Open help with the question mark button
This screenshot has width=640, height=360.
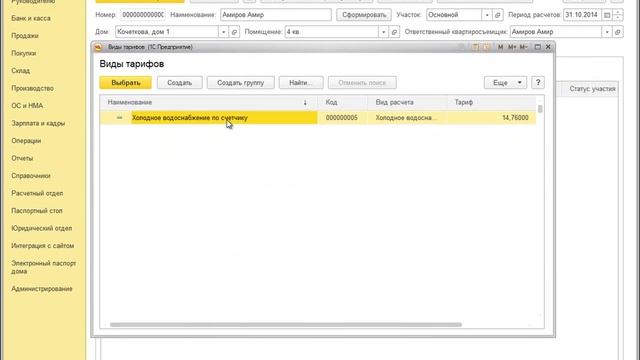point(538,83)
